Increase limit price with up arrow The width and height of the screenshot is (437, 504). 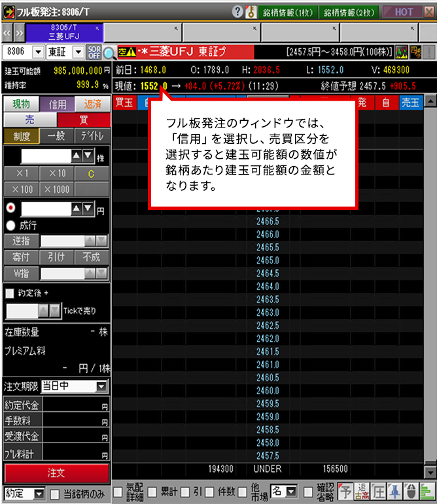[76, 209]
